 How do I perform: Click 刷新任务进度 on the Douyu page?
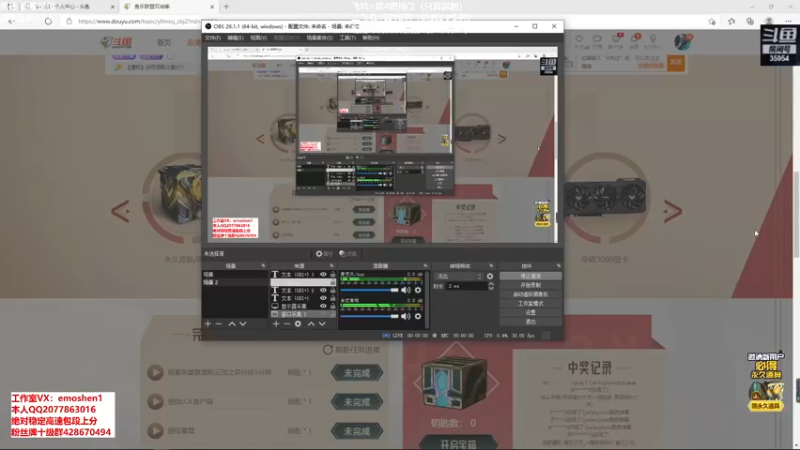point(352,349)
